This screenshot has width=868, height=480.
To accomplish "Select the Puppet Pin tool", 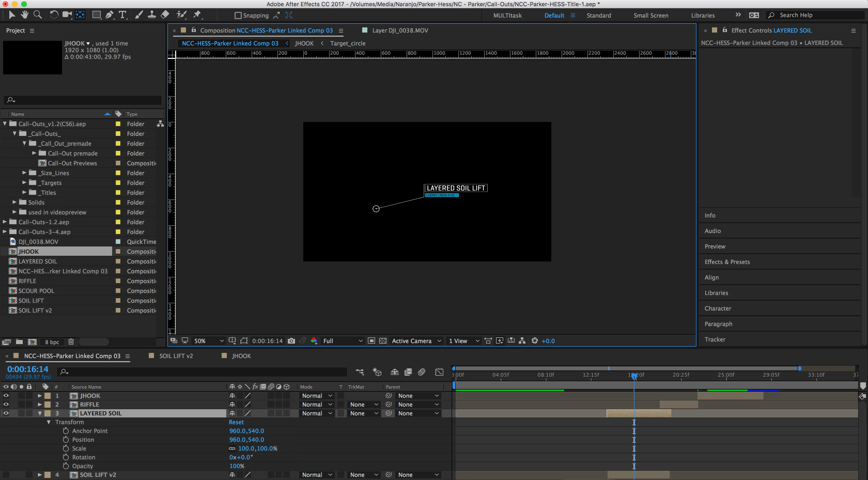I will pyautogui.click(x=197, y=14).
